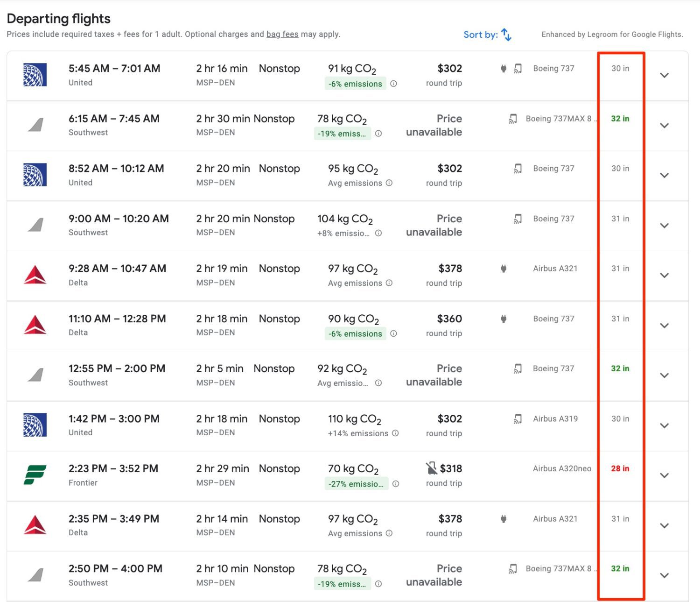Expand details for the 5:45 AM United flight
Screen dimensions: 700x602
(x=665, y=75)
